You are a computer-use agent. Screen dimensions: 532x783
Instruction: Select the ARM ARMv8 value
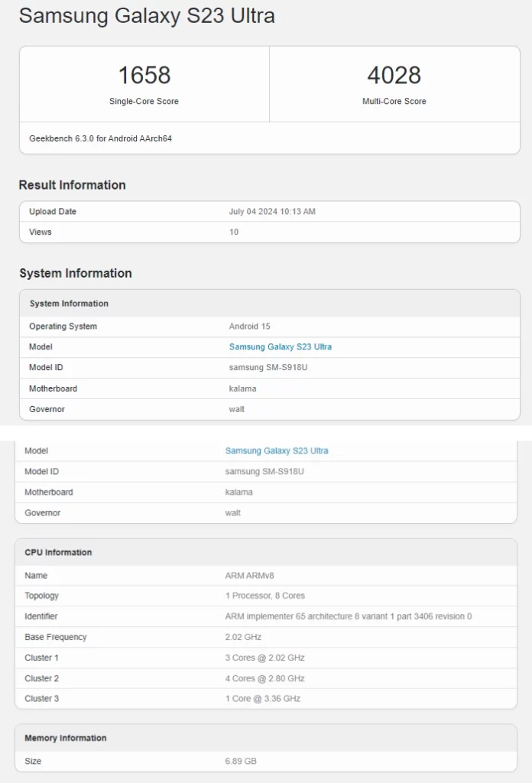coord(249,575)
